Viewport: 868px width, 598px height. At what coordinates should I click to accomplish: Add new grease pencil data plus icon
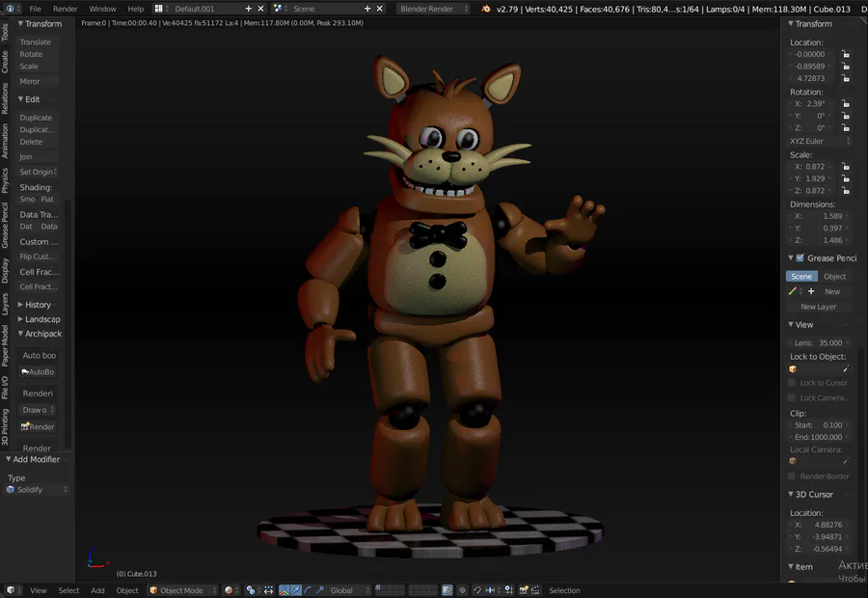811,291
